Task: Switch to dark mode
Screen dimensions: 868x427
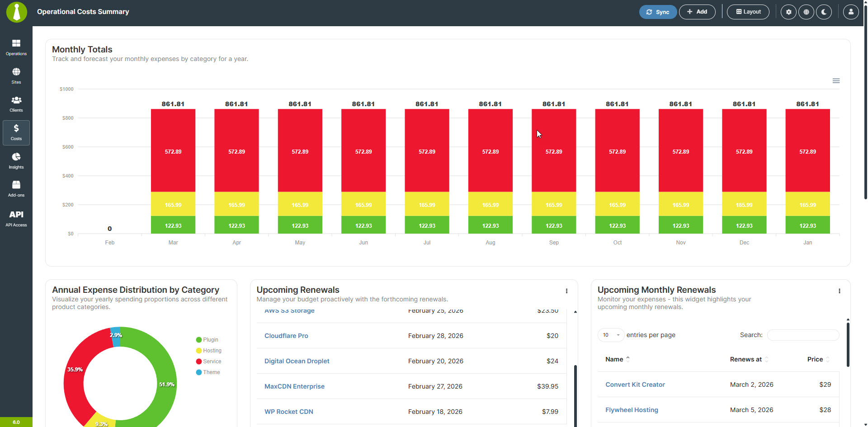Action: click(824, 12)
